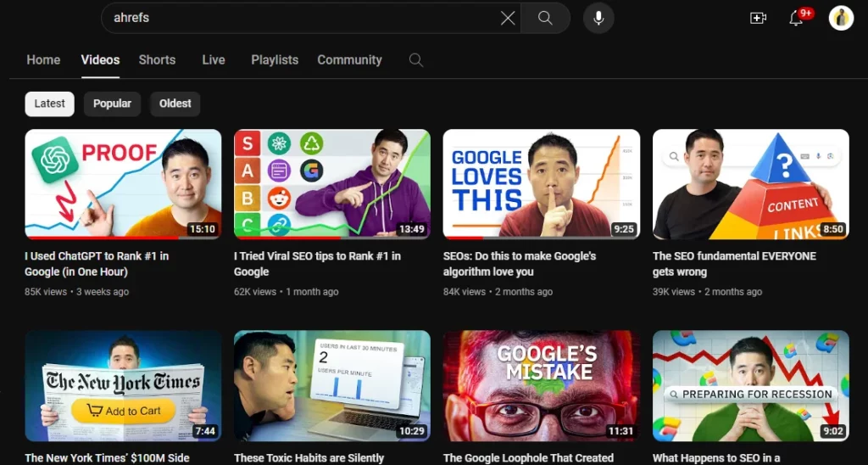Select the Videos tab
Screen dimensions: 868x465
[x=100, y=60]
